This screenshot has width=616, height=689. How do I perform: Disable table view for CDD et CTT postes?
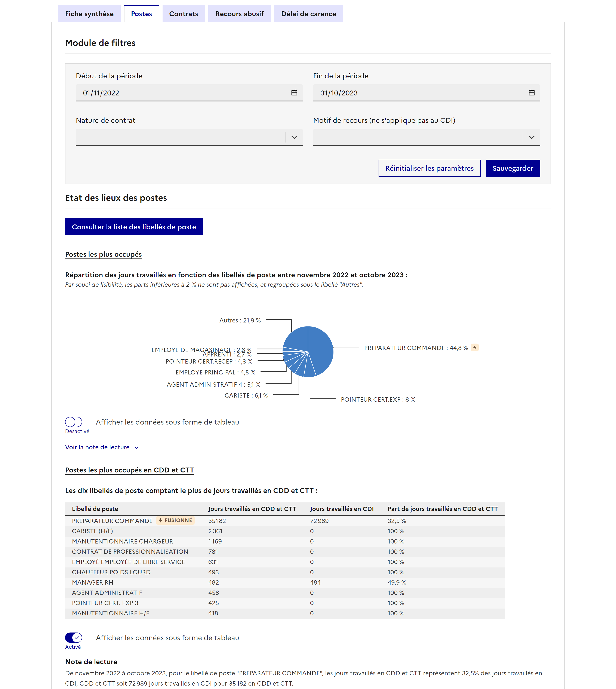[74, 637]
